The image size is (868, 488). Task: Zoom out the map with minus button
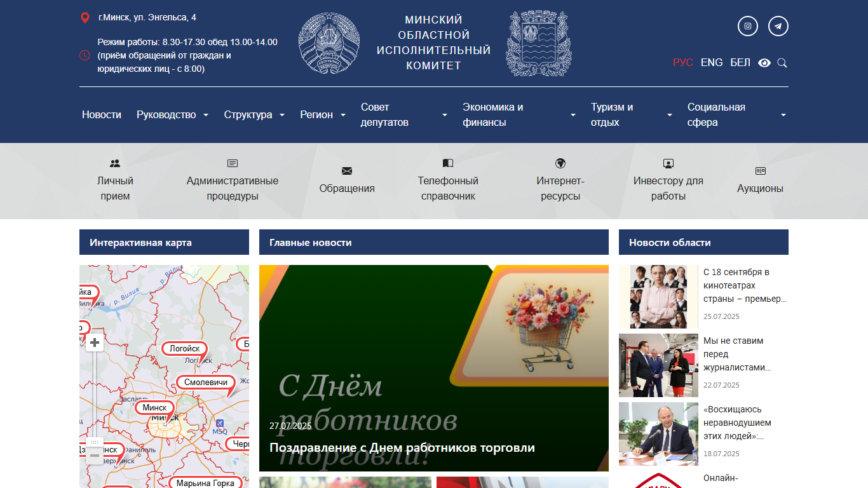tap(95, 456)
